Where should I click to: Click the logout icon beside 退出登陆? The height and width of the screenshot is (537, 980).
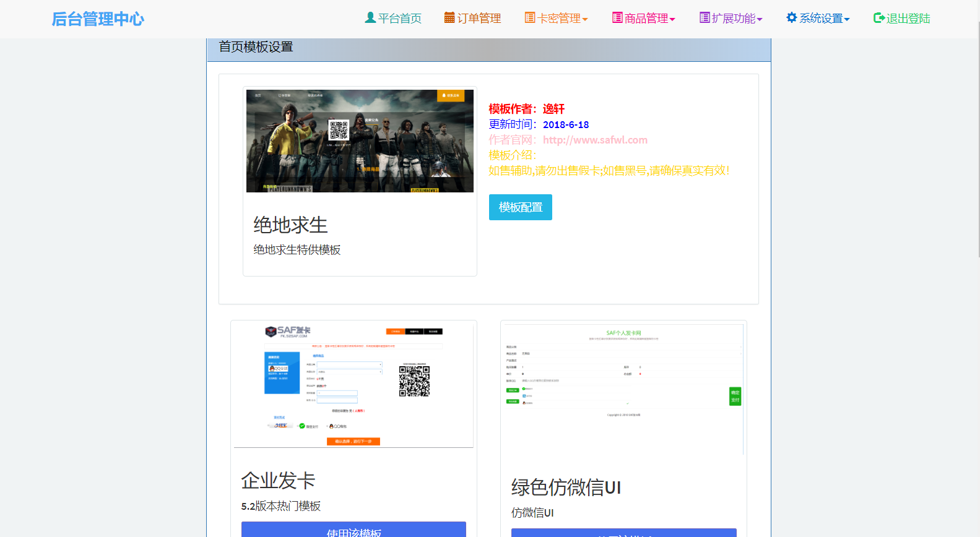[879, 18]
